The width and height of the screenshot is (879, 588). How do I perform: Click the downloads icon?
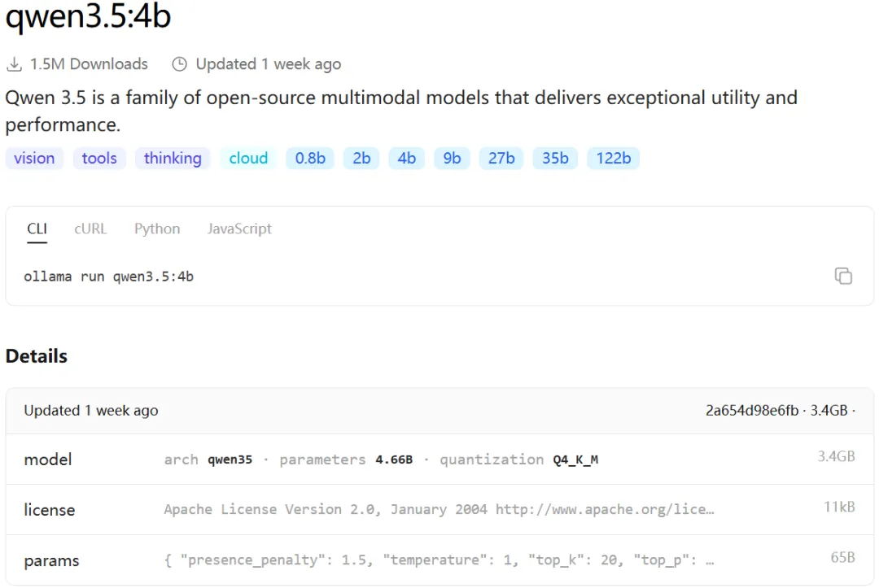14,64
